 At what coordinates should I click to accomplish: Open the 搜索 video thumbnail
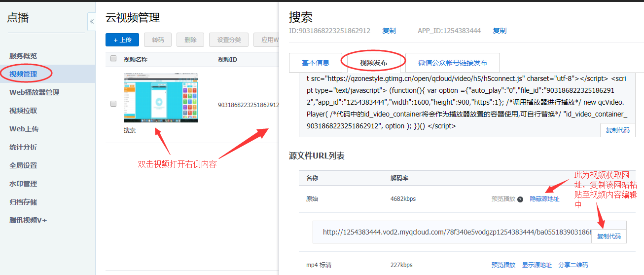point(160,98)
